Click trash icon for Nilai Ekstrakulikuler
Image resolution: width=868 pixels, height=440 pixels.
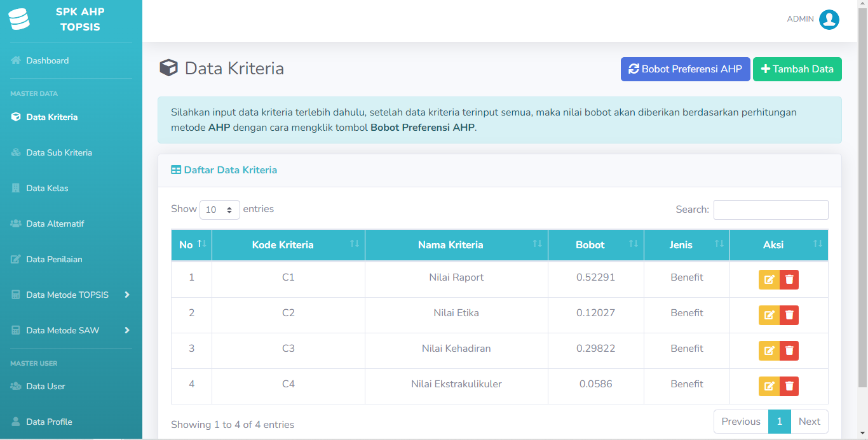click(789, 386)
